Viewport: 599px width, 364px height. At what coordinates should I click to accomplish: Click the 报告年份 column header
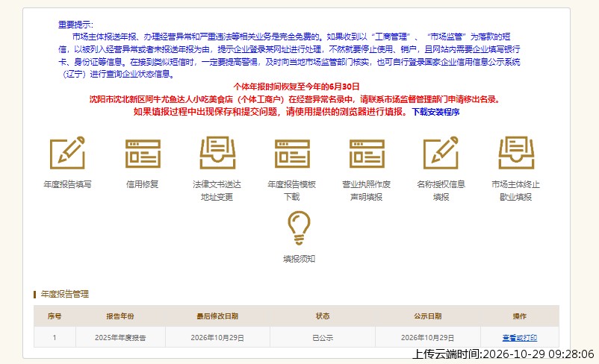pyautogui.click(x=120, y=316)
